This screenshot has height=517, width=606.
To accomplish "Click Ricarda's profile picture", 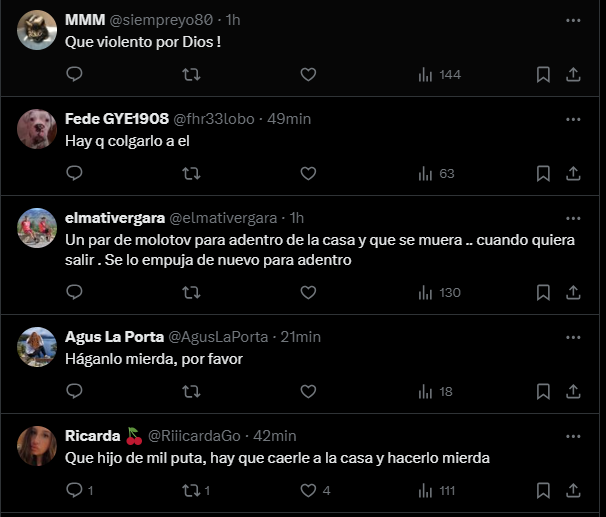I will coord(37,445).
